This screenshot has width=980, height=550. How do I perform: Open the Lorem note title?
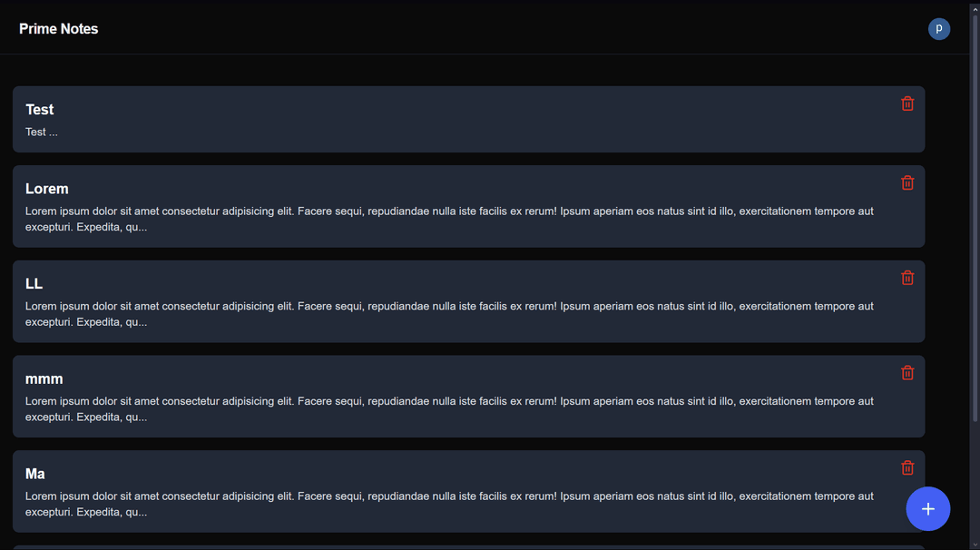(x=47, y=189)
